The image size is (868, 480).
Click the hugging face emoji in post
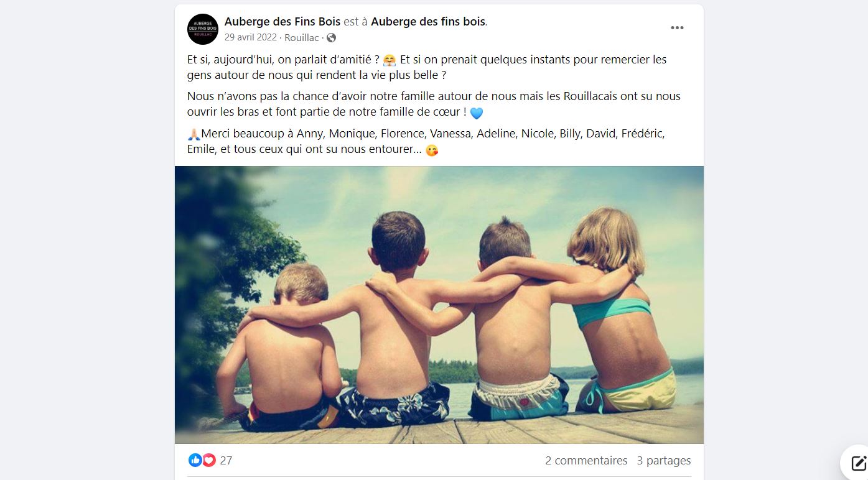pos(390,60)
